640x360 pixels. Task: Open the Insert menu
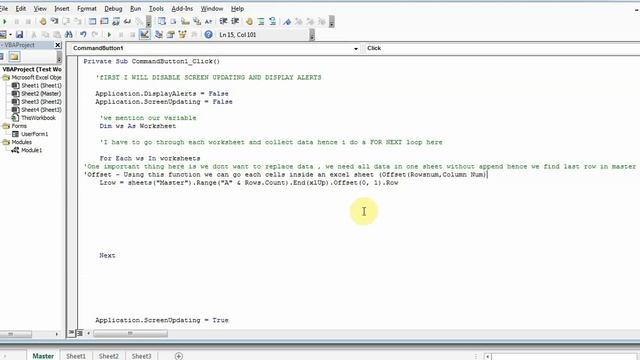(62, 9)
